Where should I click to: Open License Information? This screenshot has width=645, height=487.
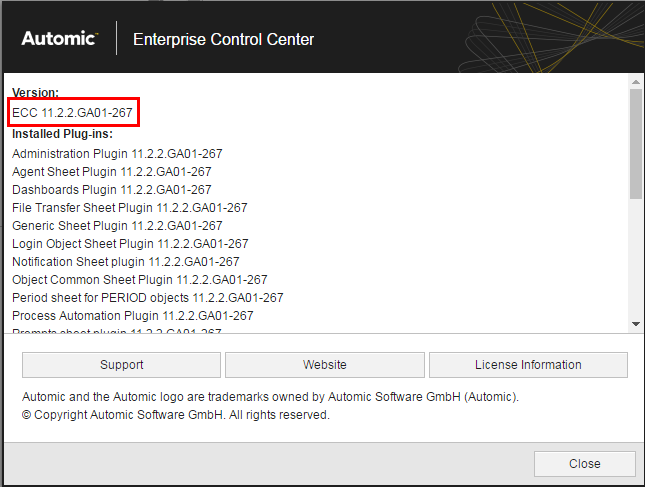coord(528,364)
